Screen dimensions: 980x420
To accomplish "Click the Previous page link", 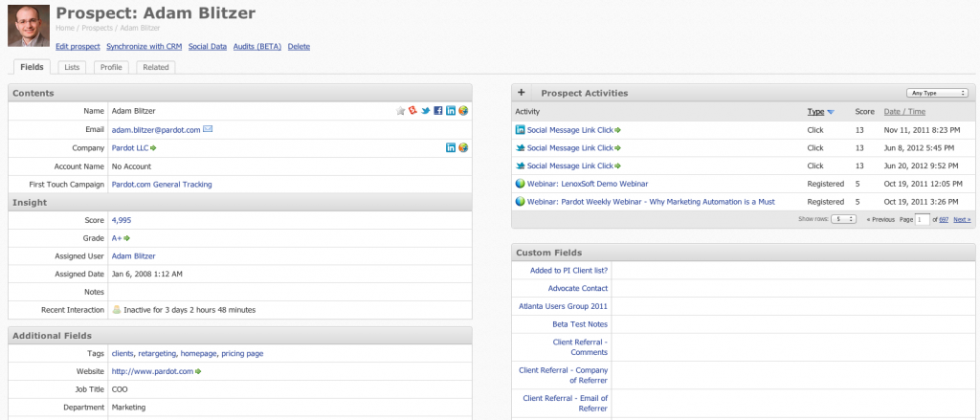I will (880, 219).
